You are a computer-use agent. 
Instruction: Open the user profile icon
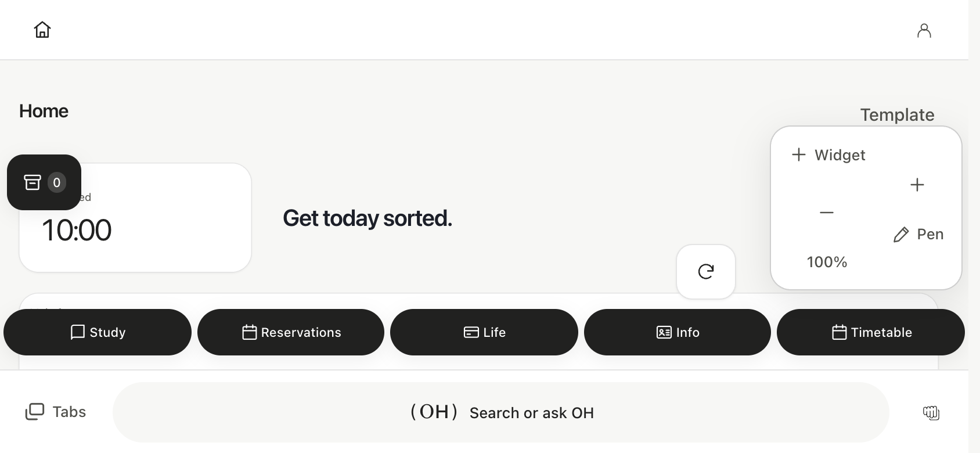(924, 30)
